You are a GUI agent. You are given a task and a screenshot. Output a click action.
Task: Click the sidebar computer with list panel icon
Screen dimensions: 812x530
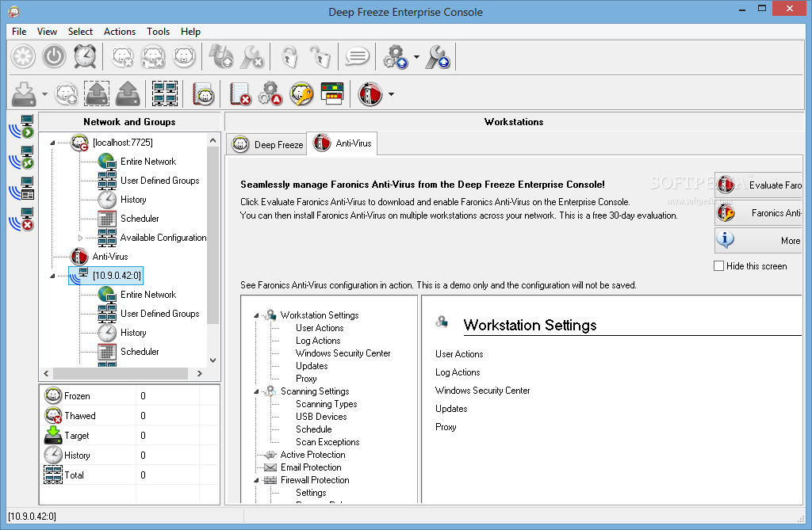[21, 189]
